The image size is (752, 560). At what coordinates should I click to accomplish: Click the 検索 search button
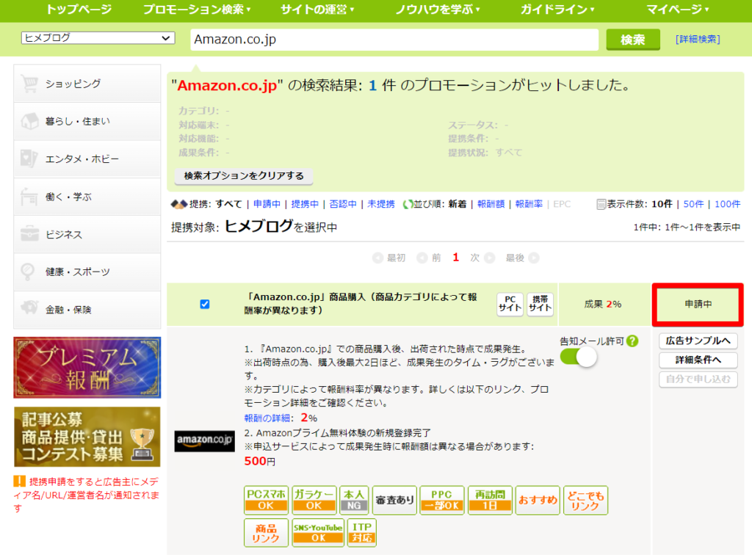[x=633, y=40]
